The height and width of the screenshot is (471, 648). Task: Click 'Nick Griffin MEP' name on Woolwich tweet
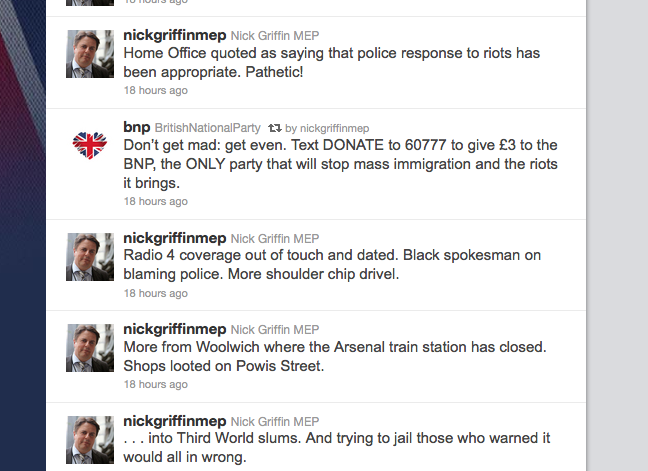pos(275,330)
